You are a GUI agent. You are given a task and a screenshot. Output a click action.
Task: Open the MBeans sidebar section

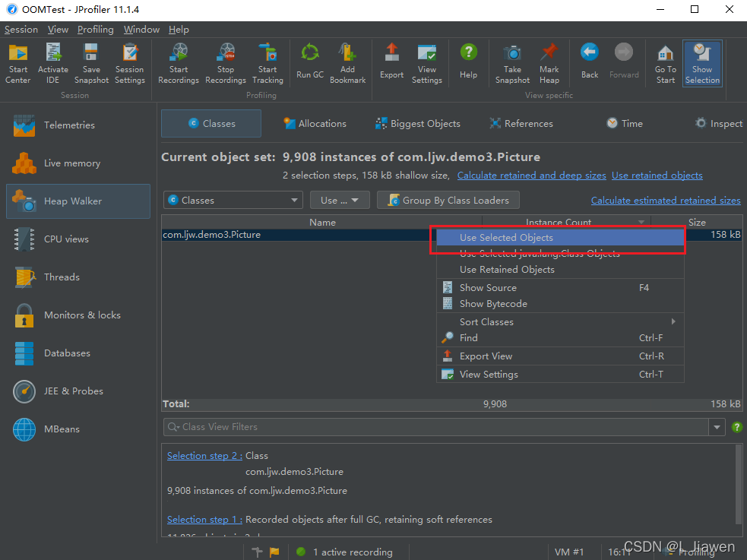78,429
